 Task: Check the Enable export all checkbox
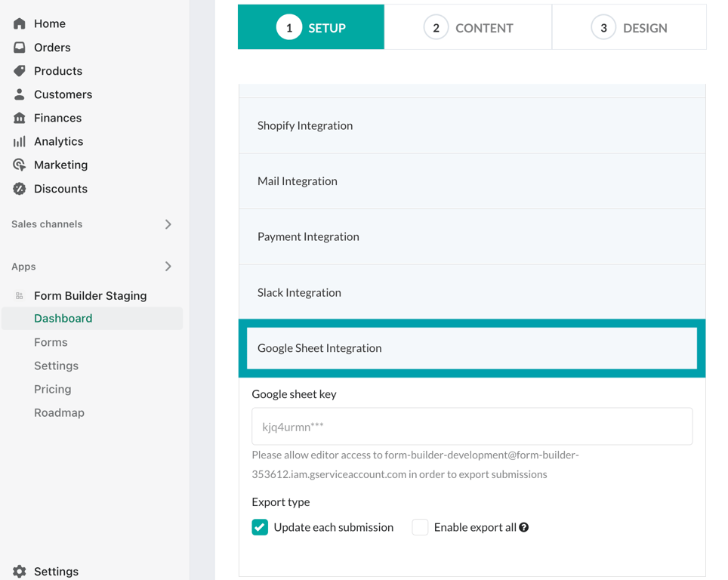[420, 527]
